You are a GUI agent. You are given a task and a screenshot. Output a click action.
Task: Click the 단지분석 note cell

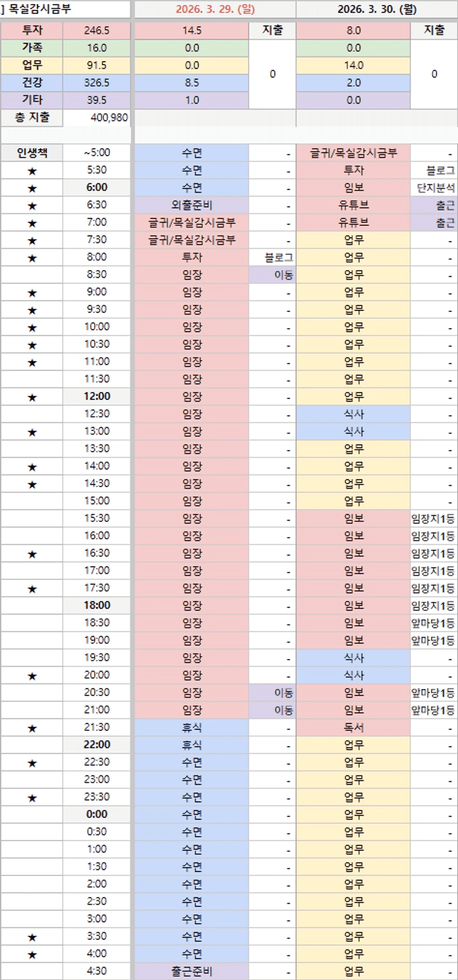pos(435,188)
